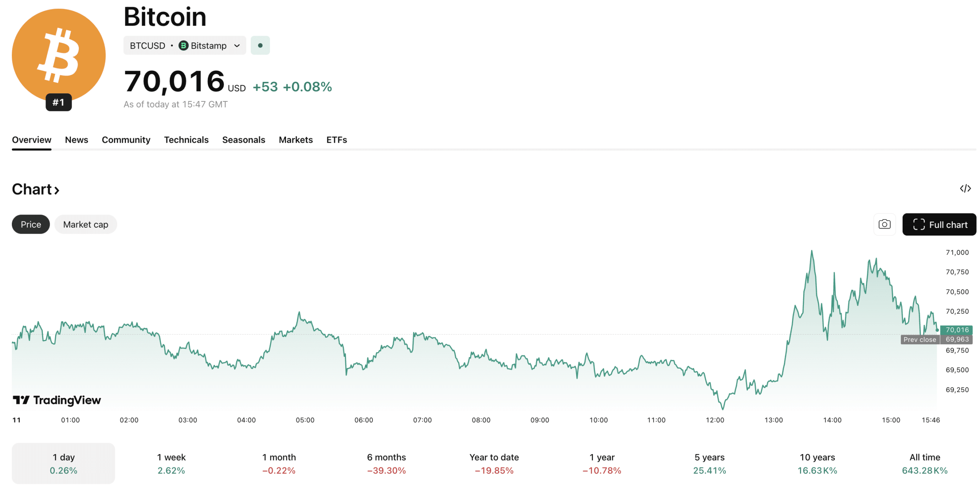Select the 6 months performance showing -39.30%
This screenshot has height=490, width=980.
(386, 463)
